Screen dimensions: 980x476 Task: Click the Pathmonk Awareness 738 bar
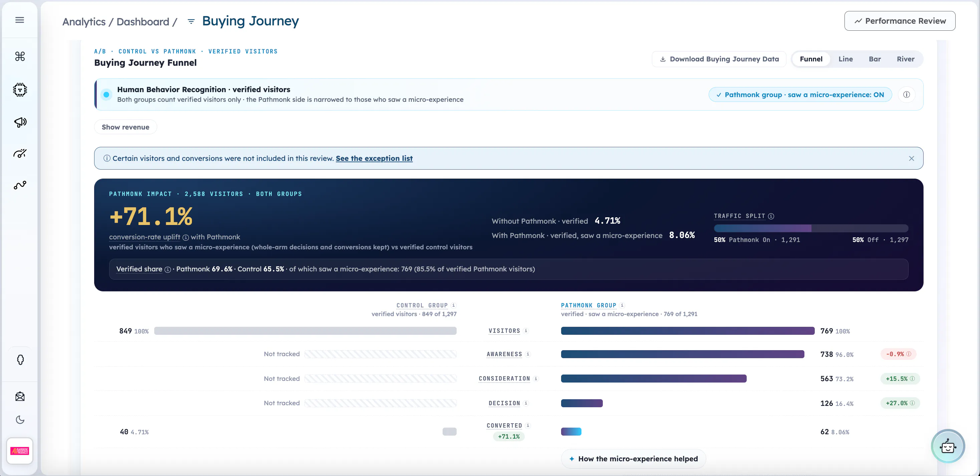[683, 354]
